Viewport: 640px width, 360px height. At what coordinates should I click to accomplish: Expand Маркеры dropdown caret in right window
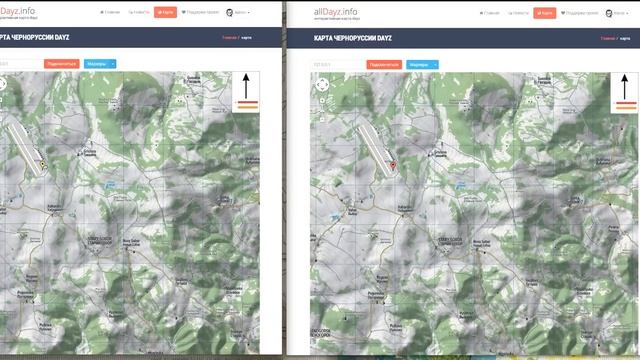tap(436, 64)
